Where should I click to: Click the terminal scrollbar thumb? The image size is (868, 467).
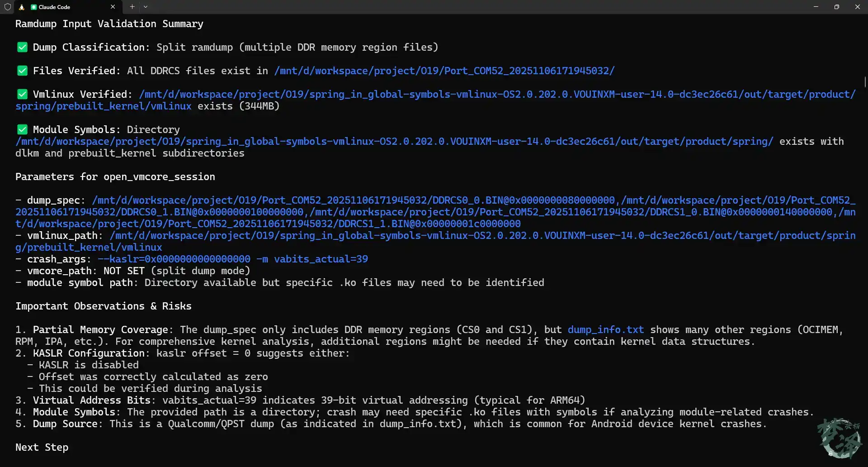click(865, 82)
